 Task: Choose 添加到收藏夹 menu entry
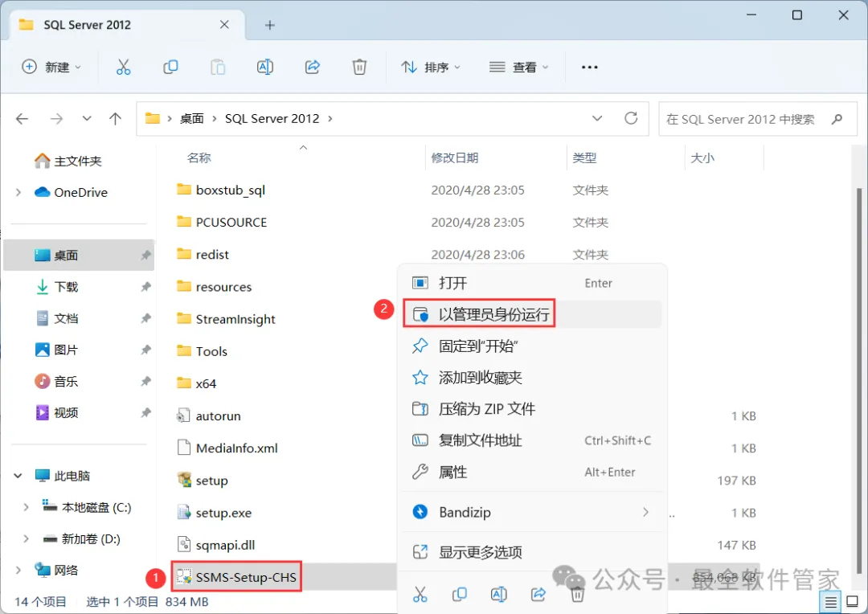tap(532, 378)
